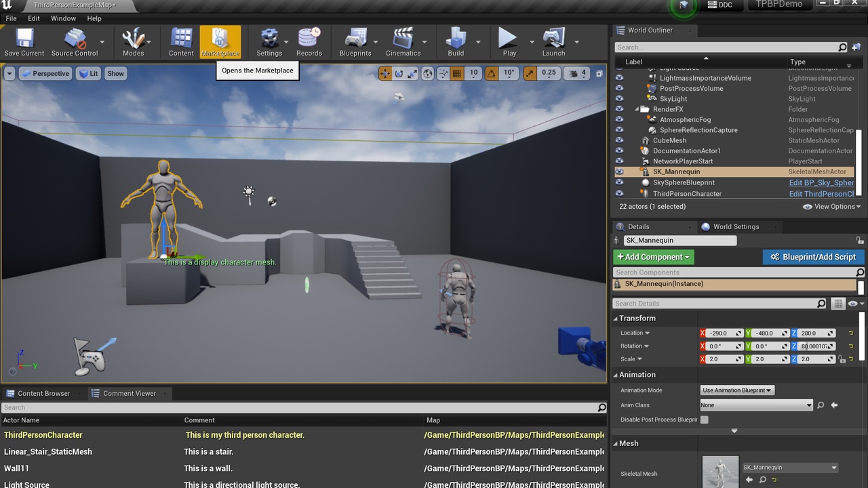Toggle visibility of the RenderFX folder
Viewport: 868px width, 488px height.
click(x=619, y=109)
